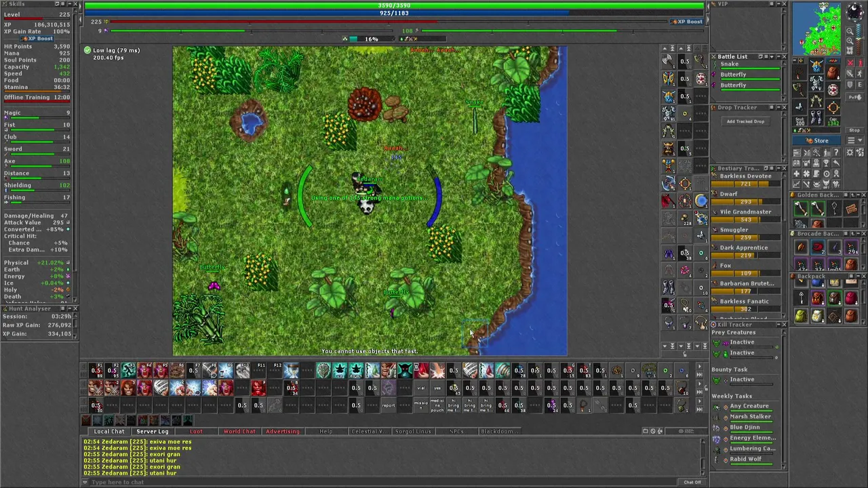The width and height of the screenshot is (868, 488).
Task: Click the key item in Golden Backpack
Action: [x=835, y=209]
